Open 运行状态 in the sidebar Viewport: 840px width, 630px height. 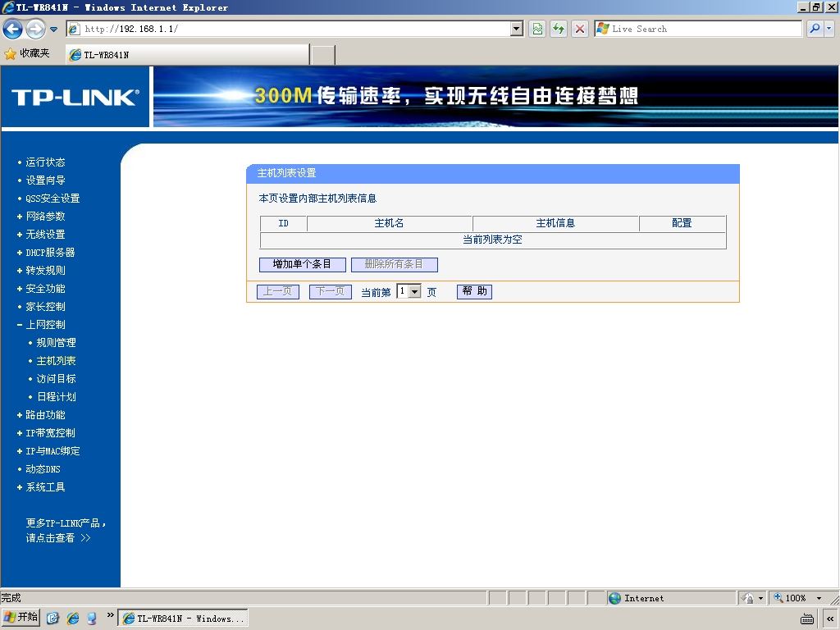46,162
